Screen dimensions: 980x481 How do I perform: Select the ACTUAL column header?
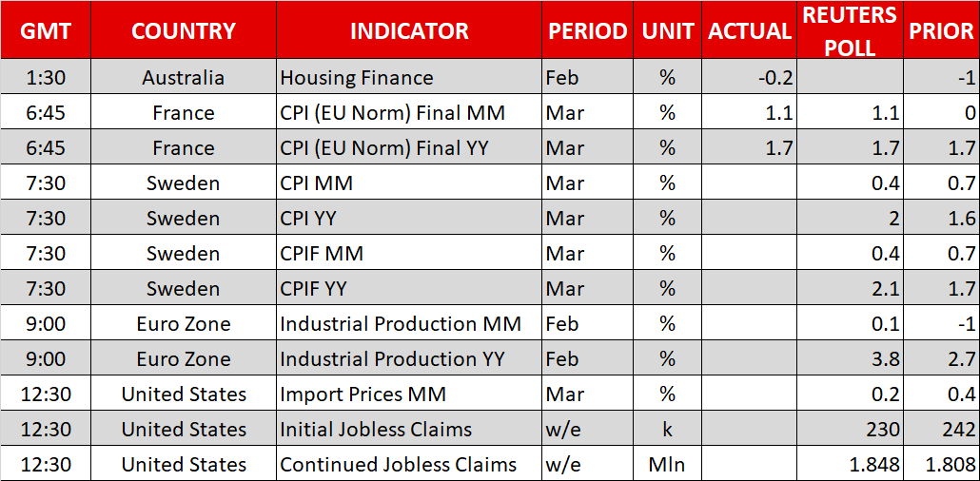point(750,30)
